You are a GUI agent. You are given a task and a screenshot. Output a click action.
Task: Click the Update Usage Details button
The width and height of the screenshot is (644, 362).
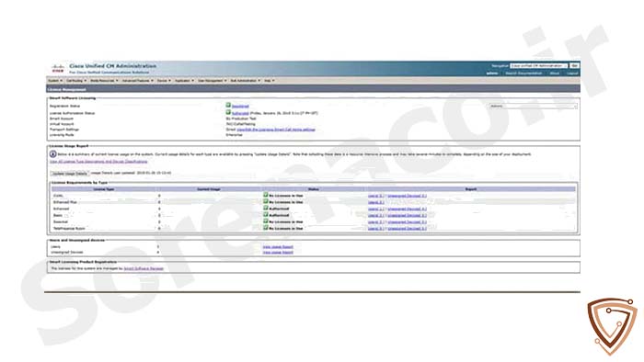pos(70,174)
